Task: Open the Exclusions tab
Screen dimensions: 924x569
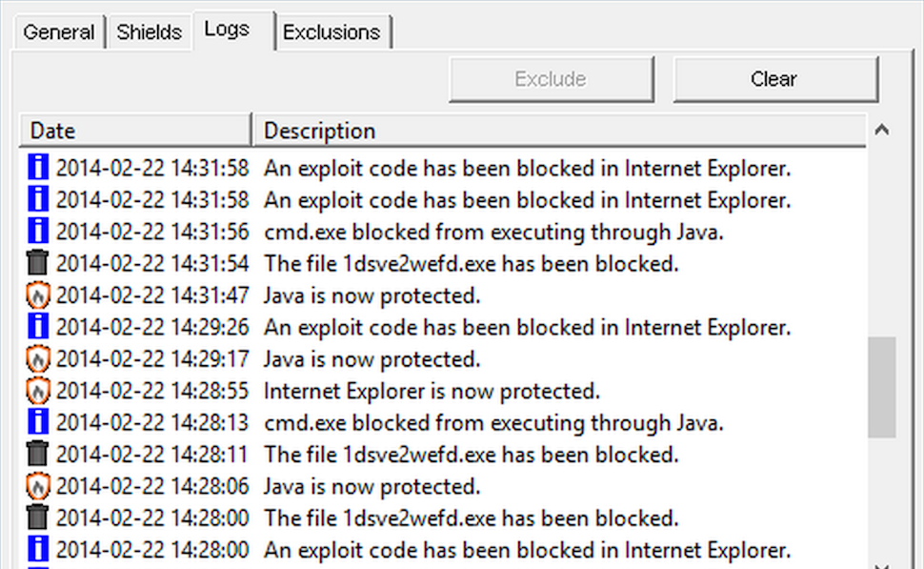Action: pyautogui.click(x=331, y=32)
